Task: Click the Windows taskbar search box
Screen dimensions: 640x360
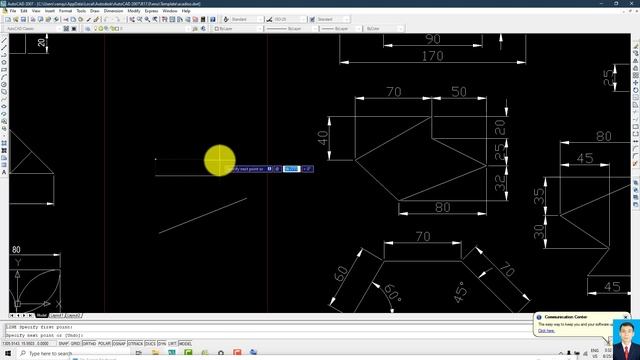Action: (x=73, y=353)
